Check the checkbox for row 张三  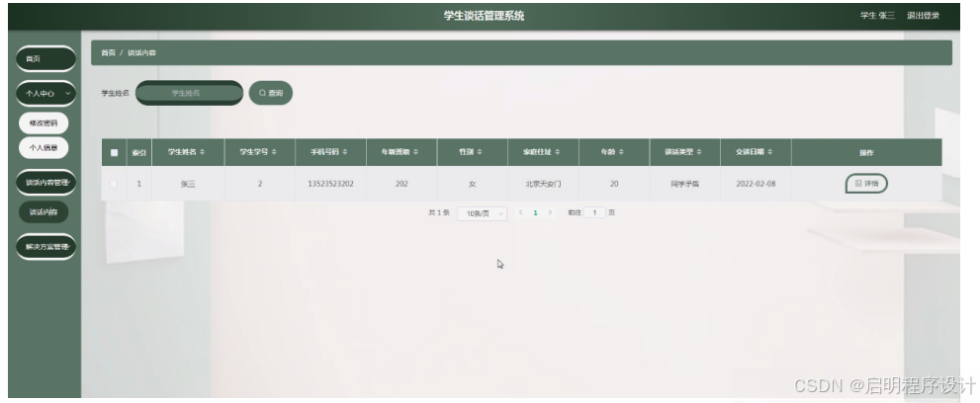click(114, 184)
